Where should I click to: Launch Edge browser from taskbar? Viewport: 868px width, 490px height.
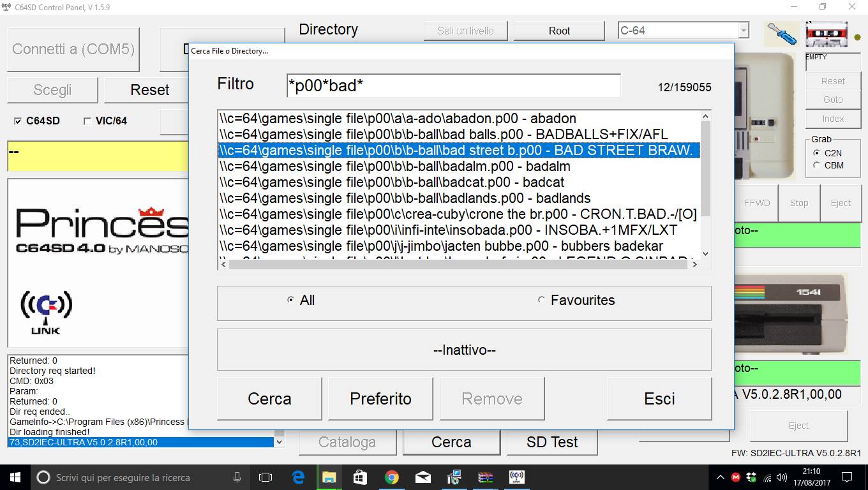tap(298, 477)
